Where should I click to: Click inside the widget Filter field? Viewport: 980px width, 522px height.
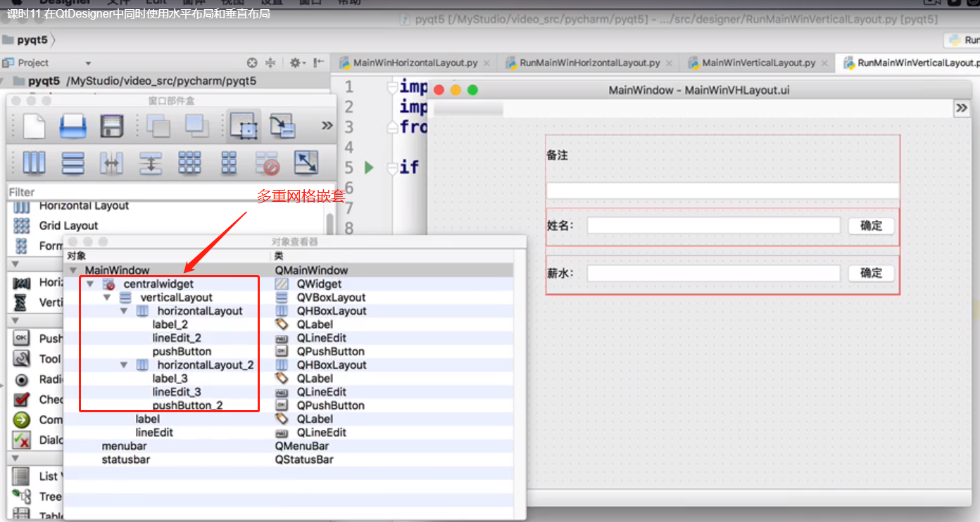click(x=106, y=191)
